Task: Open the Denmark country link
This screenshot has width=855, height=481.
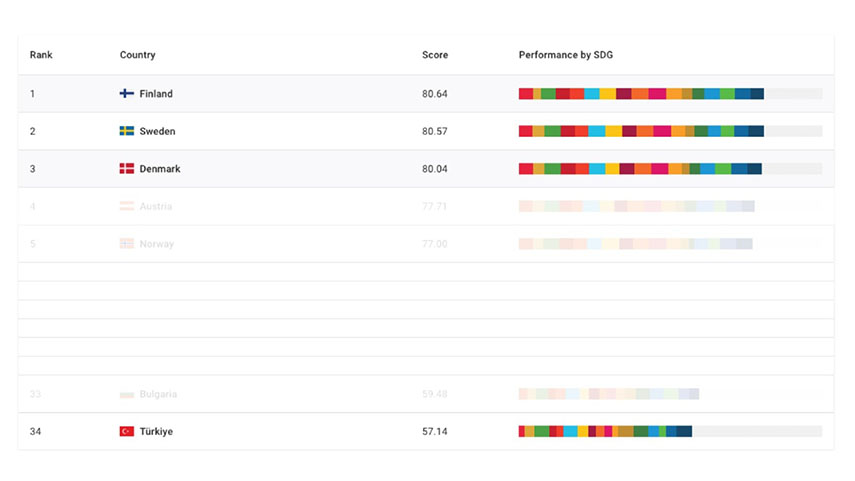Action: click(160, 169)
